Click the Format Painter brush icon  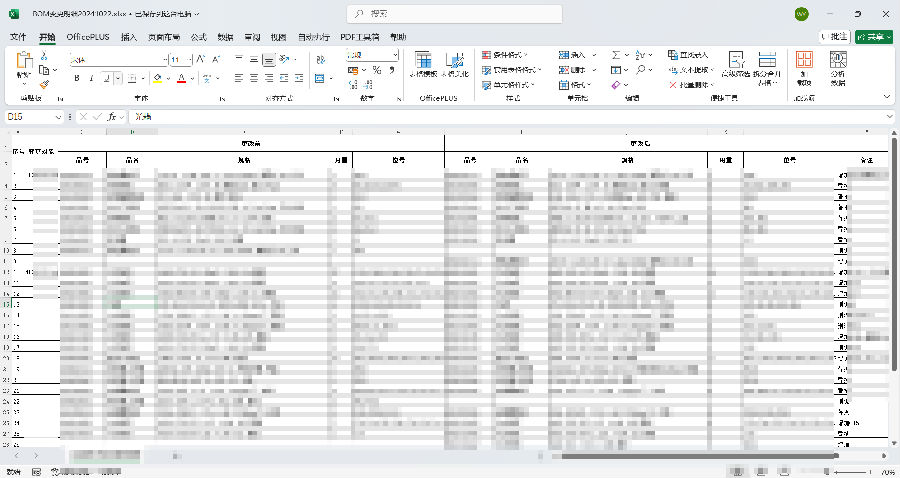45,84
